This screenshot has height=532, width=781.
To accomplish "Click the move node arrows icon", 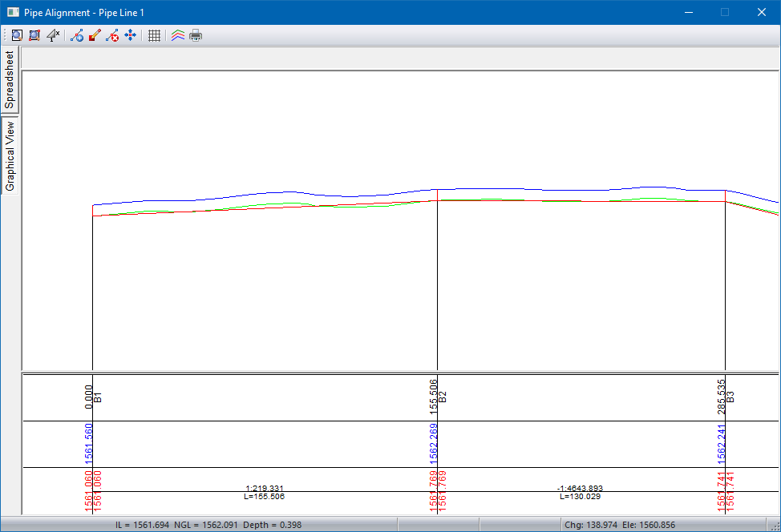I will [130, 35].
